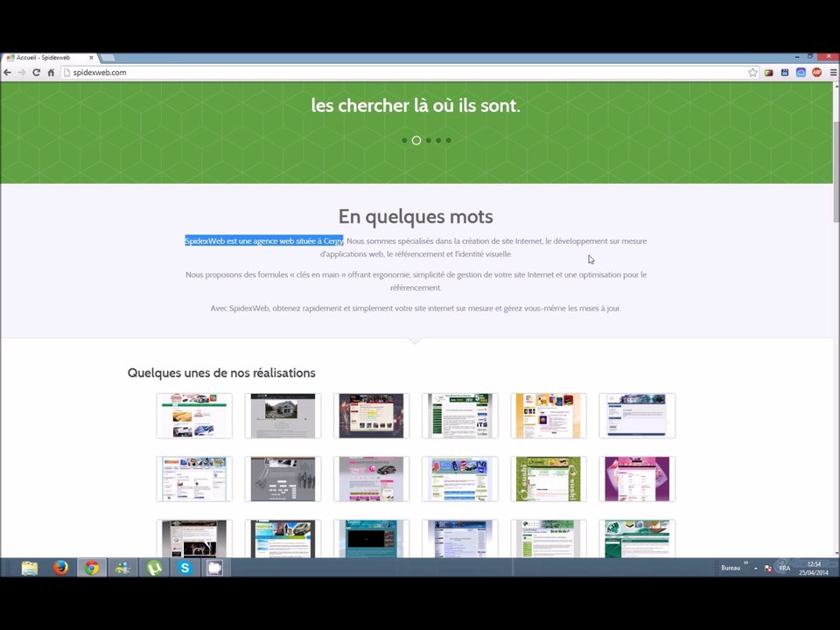The height and width of the screenshot is (630, 840).
Task: Show hidden tray icons arrow
Action: 756,569
